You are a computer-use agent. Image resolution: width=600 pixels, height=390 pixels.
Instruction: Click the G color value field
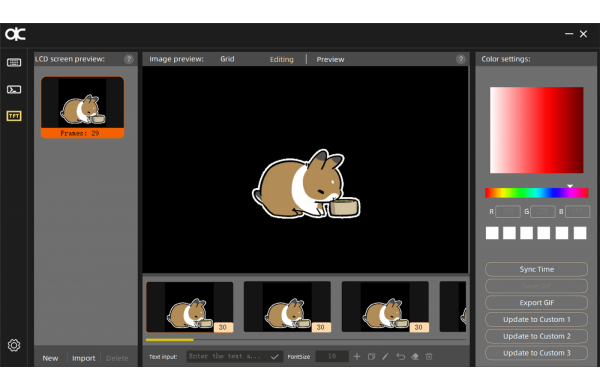point(543,211)
